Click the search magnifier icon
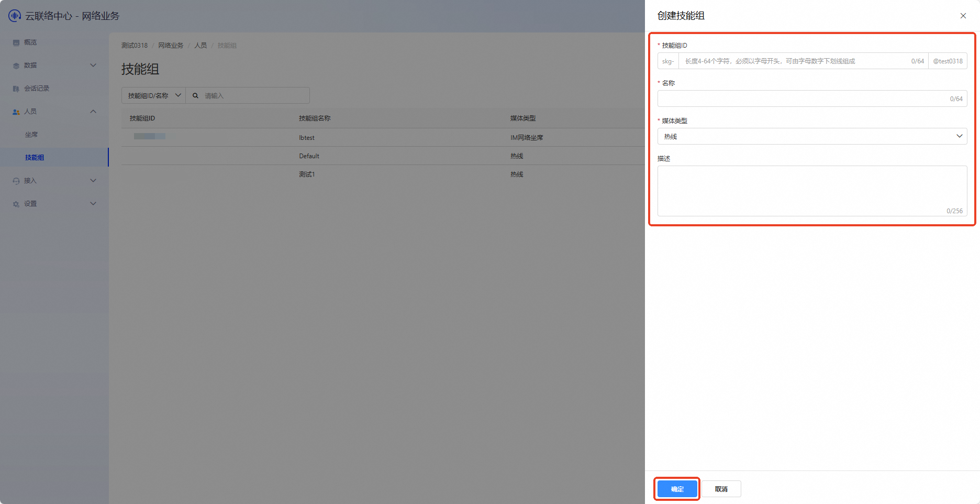The image size is (980, 504). 195,96
